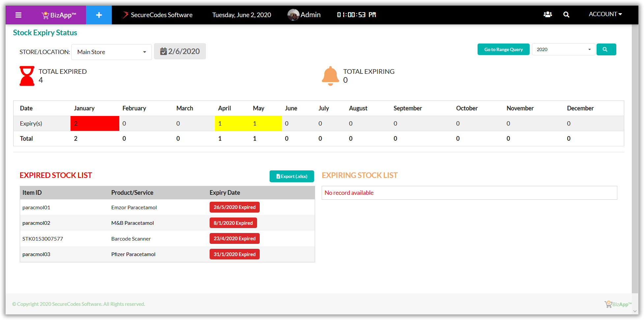Image resolution: width=644 pixels, height=320 pixels.
Task: Open the ACCOUNT dropdown menu
Action: (605, 14)
